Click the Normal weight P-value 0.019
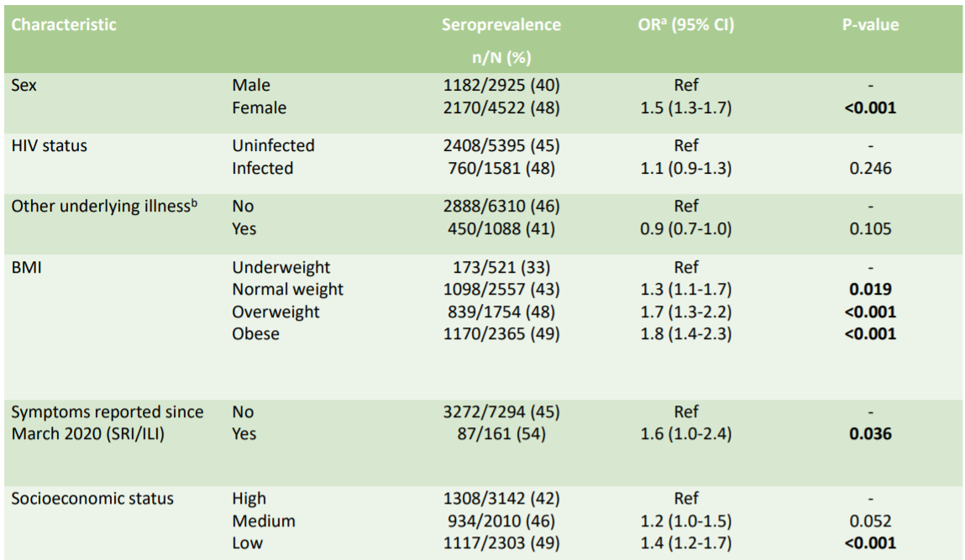The height and width of the screenshot is (560, 965). (870, 289)
